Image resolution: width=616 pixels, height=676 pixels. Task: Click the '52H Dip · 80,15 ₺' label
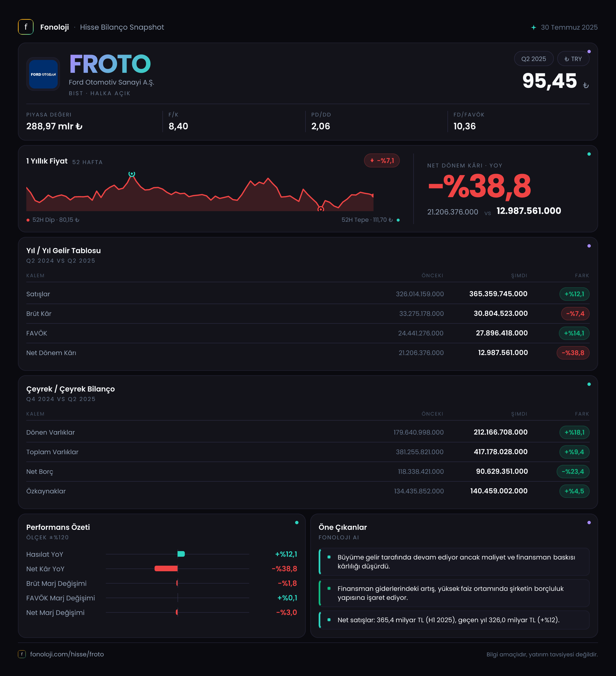56,220
